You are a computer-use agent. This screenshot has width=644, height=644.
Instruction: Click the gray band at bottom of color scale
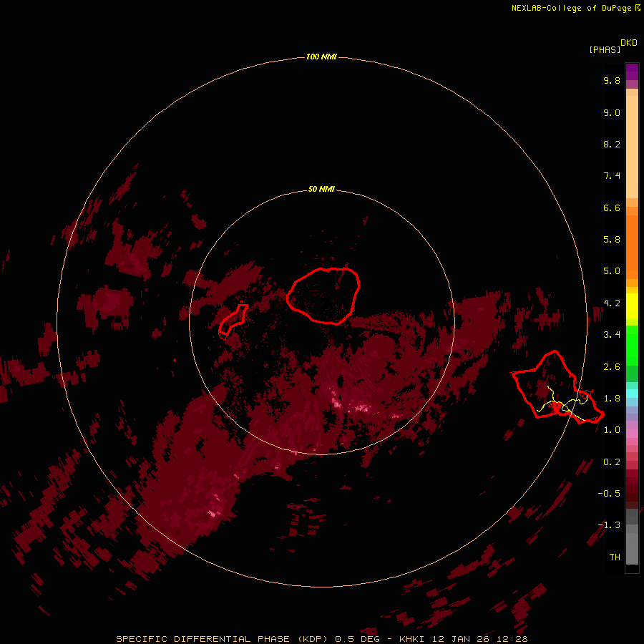tap(632, 537)
